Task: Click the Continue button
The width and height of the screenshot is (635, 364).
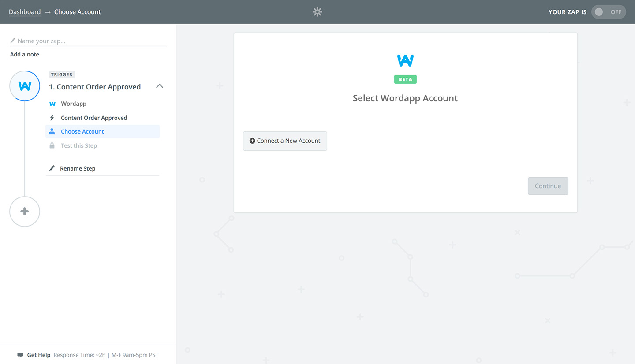Action: tap(548, 186)
